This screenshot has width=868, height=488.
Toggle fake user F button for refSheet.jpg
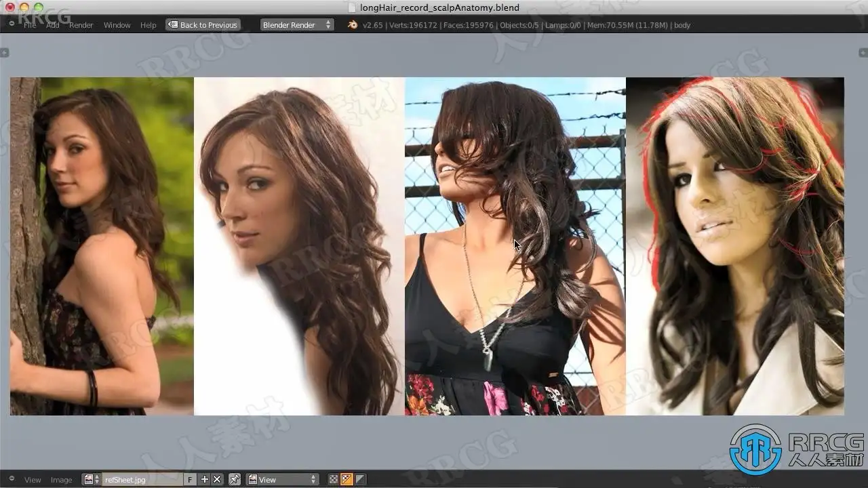point(190,479)
